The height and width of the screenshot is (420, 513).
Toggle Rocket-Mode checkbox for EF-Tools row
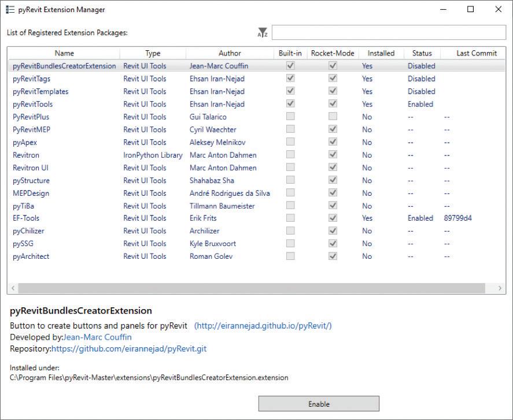tap(333, 218)
